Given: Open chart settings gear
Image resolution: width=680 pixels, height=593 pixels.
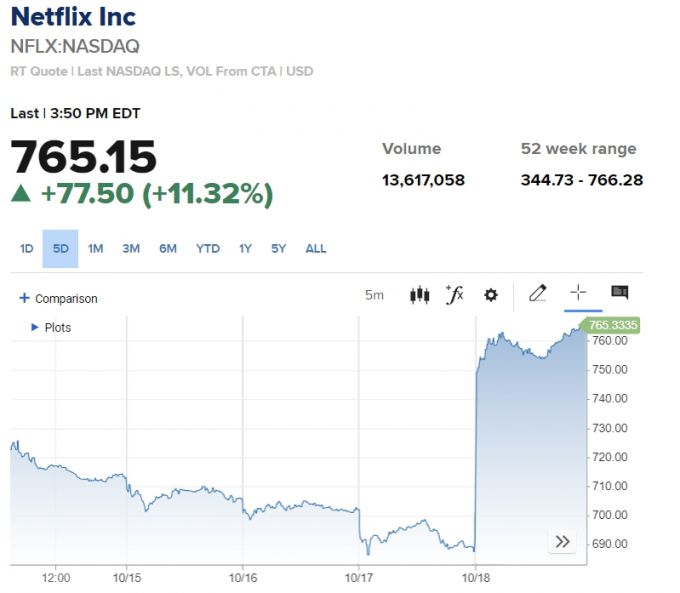Looking at the screenshot, I should (x=490, y=295).
